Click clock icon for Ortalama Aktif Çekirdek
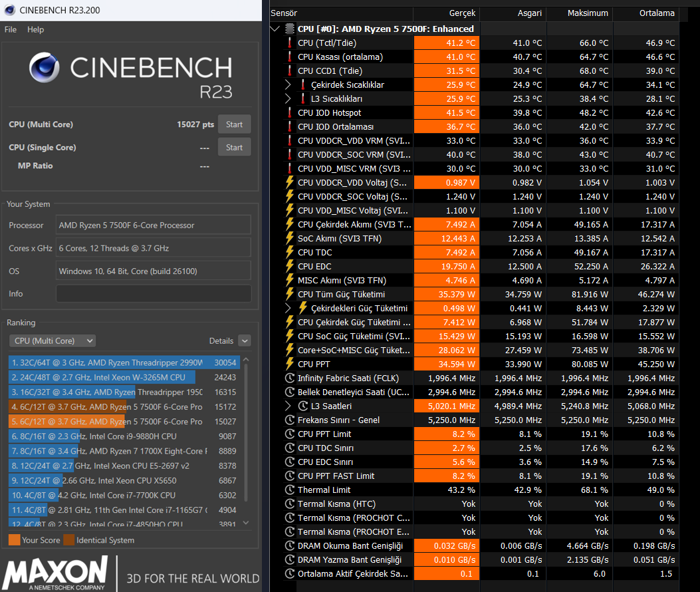 pyautogui.click(x=290, y=573)
